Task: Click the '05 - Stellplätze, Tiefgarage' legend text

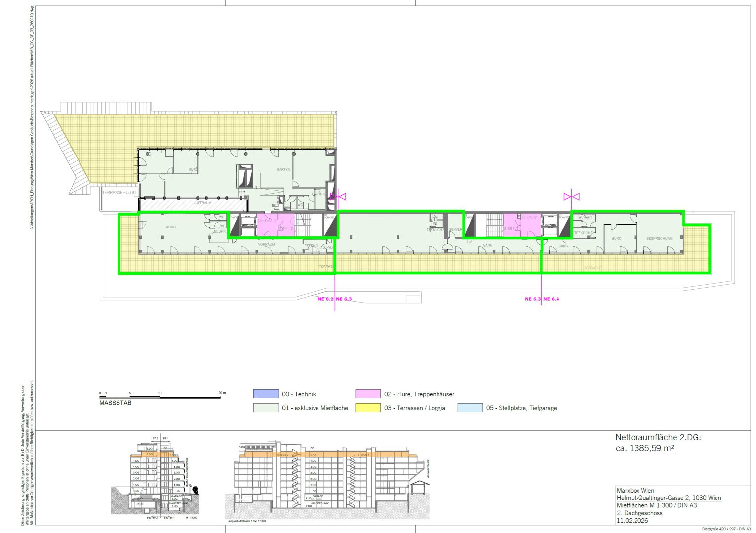Action: pyautogui.click(x=521, y=408)
